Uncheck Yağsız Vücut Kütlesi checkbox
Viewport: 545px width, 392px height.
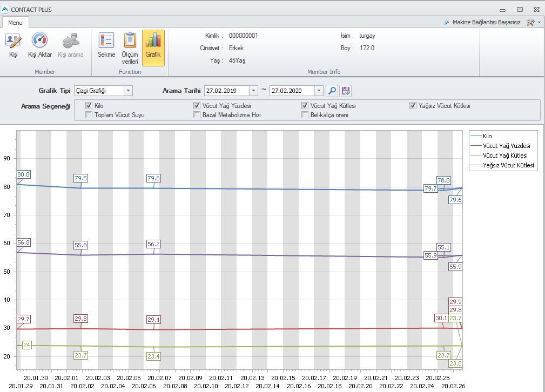pos(413,106)
